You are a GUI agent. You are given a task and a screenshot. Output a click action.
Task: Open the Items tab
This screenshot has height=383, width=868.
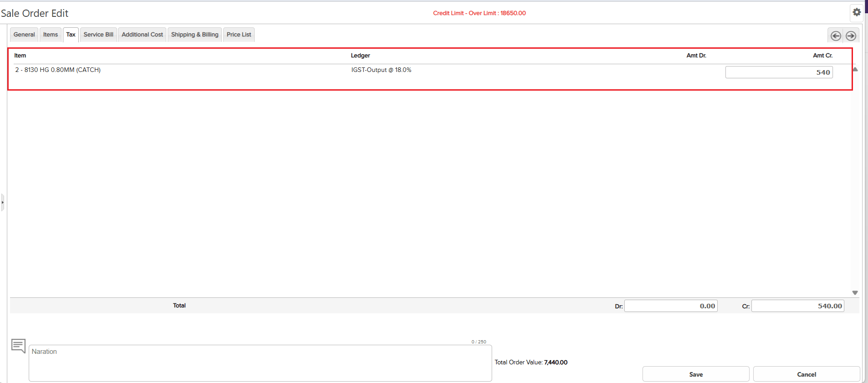(50, 35)
